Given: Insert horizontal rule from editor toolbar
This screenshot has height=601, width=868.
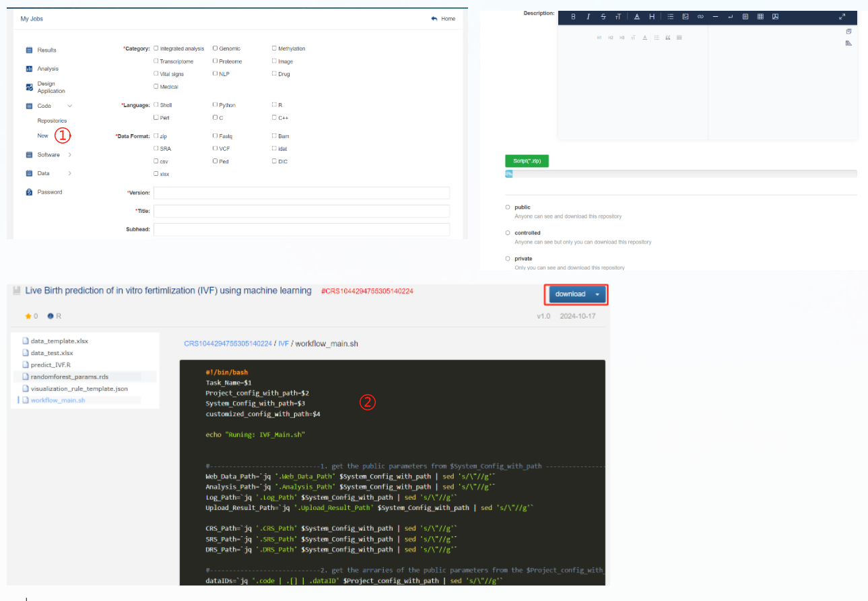Looking at the screenshot, I should click(715, 17).
